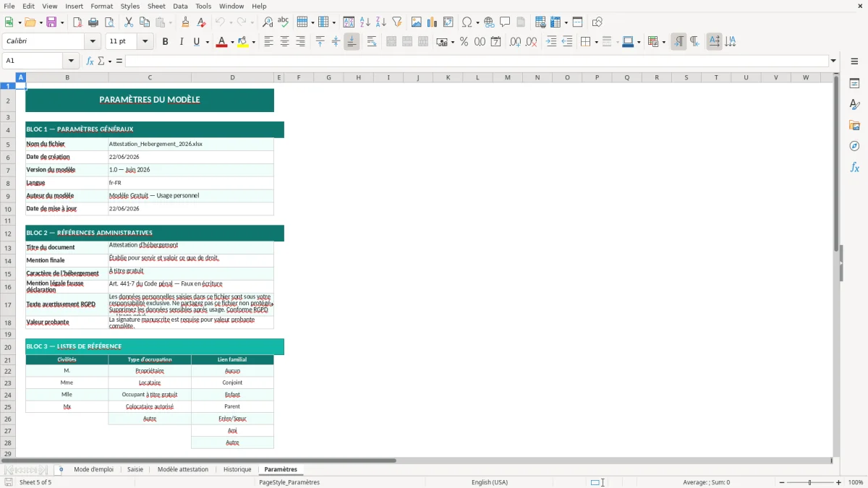Open background color dropdown arrow

[252, 42]
